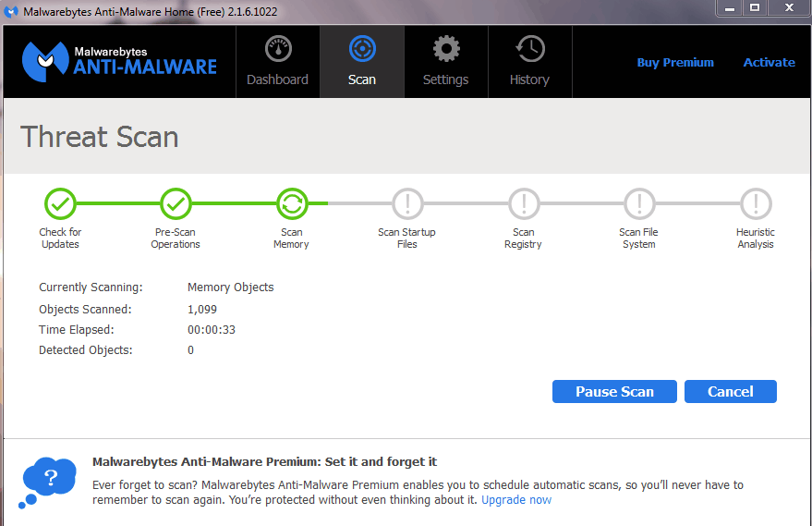812x526 pixels.
Task: Click the Threat Scan heading
Action: coord(100,137)
